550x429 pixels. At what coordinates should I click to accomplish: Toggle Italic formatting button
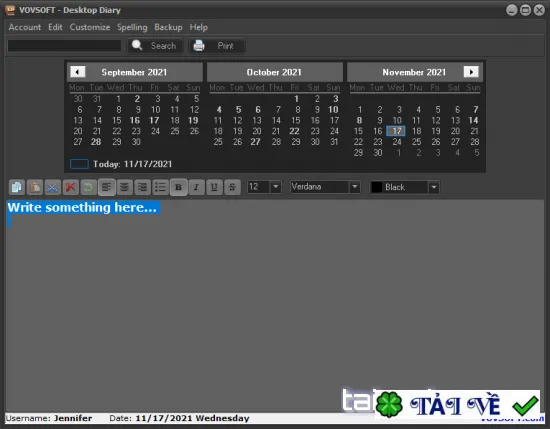tap(196, 187)
